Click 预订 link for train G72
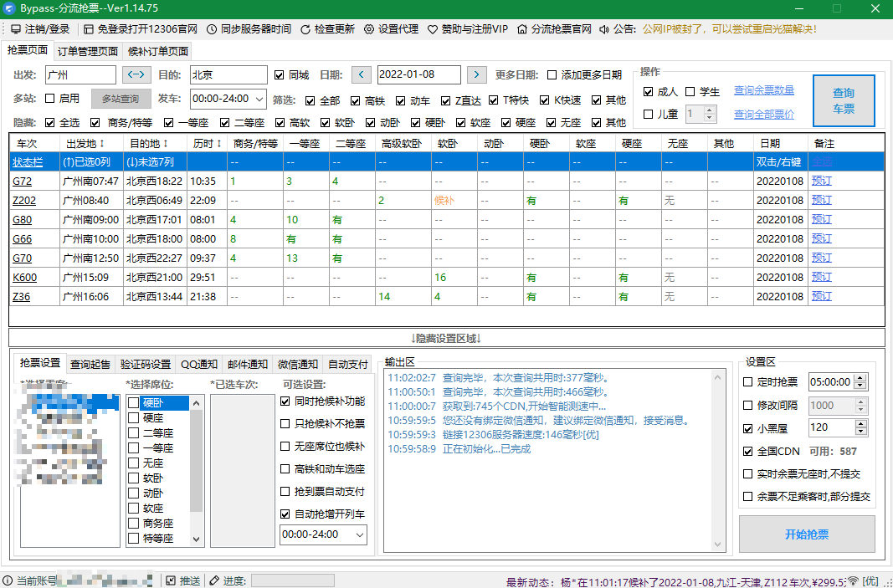The height and width of the screenshot is (588, 893). (821, 181)
